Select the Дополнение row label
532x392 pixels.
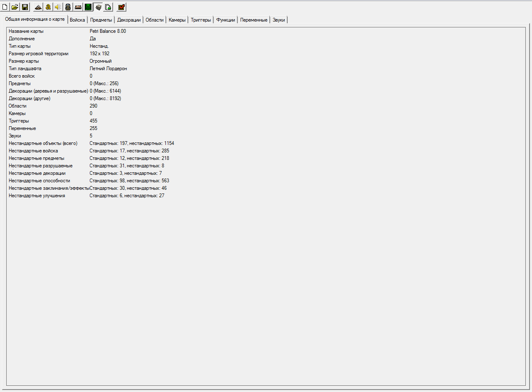(22, 39)
